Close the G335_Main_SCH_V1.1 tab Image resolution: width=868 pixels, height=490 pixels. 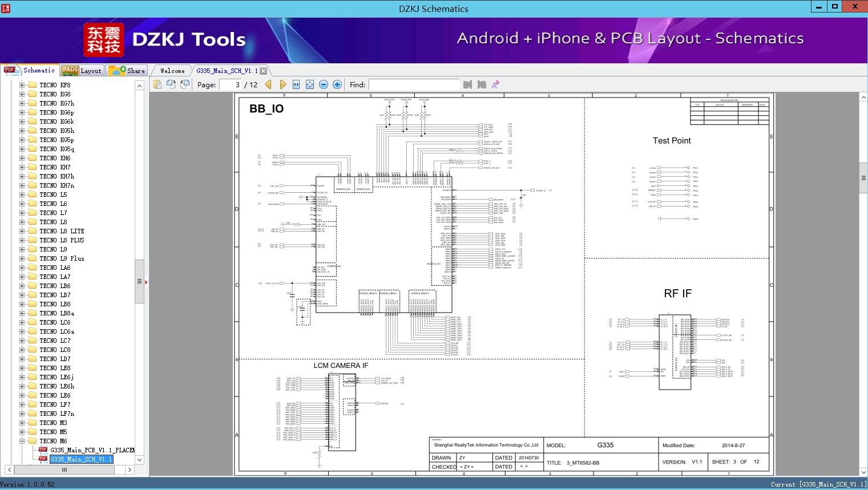tap(263, 71)
